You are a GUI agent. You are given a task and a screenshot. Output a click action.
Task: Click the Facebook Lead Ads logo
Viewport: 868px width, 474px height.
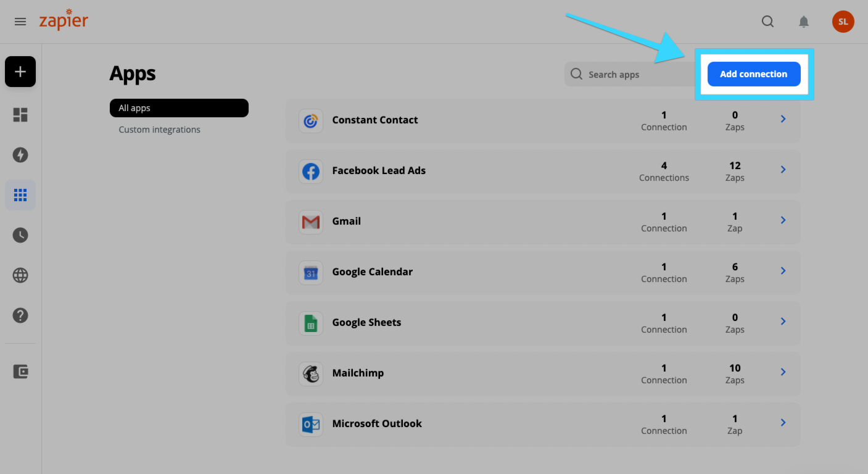pyautogui.click(x=311, y=171)
